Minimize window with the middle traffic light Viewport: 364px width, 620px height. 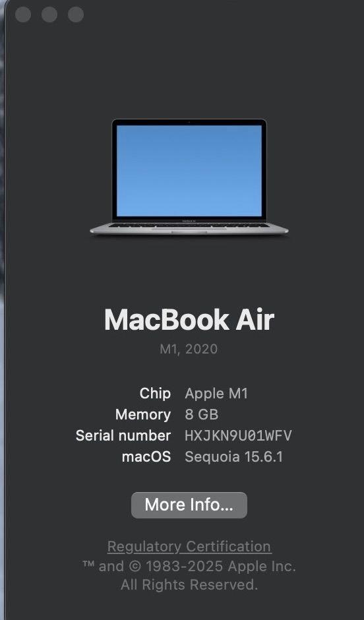pos(49,15)
